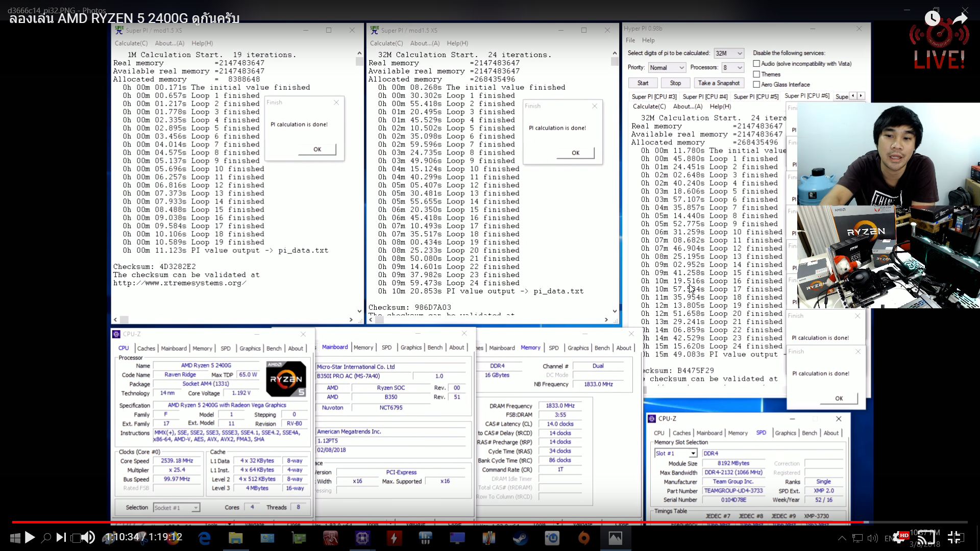The width and height of the screenshot is (980, 551).
Task: Click Take a Snapshot button
Action: tap(718, 83)
